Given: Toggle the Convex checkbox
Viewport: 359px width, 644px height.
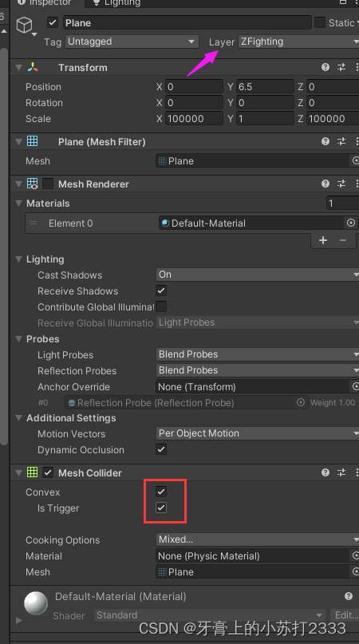Looking at the screenshot, I should coord(161,492).
